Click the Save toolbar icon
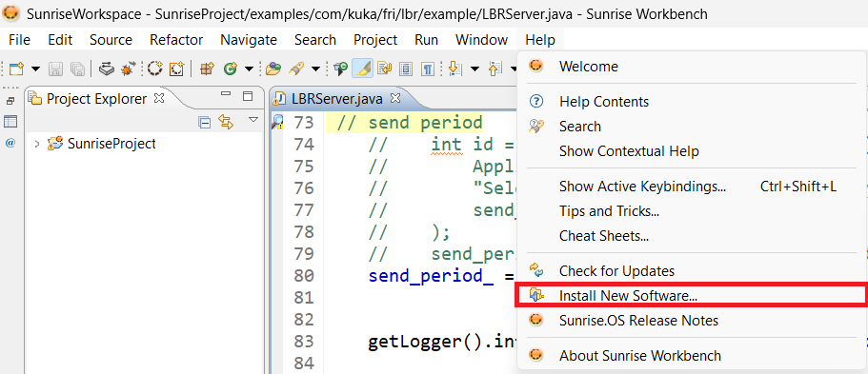 tap(56, 69)
